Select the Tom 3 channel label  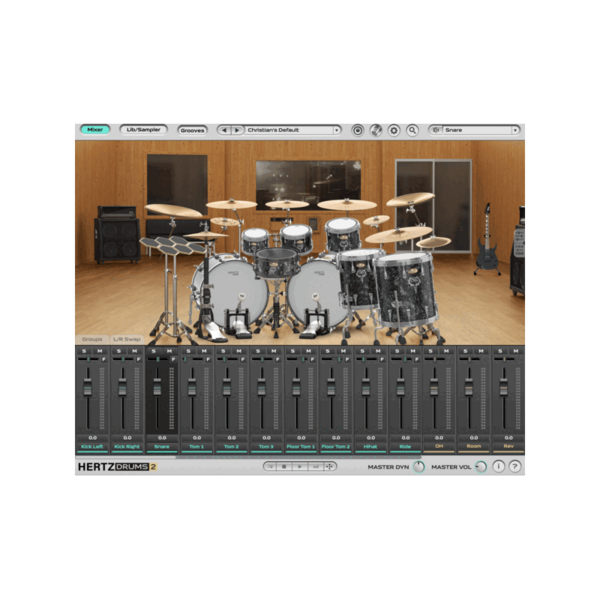[x=266, y=447]
